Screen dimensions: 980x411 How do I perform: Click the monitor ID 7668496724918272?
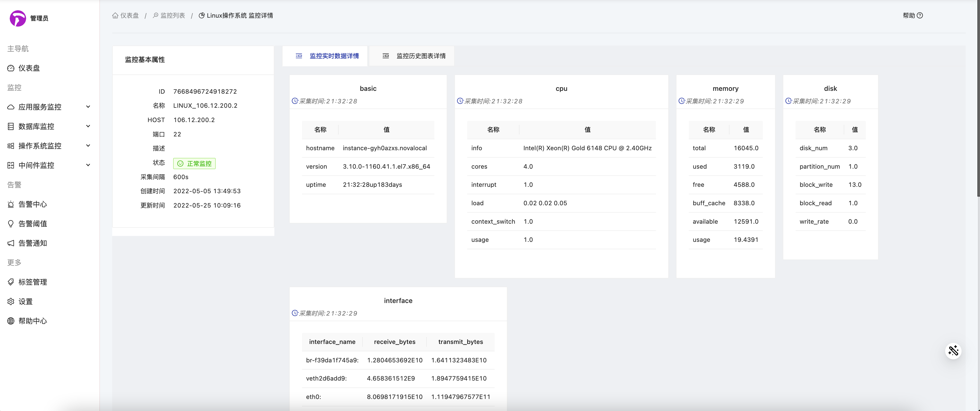tap(205, 92)
